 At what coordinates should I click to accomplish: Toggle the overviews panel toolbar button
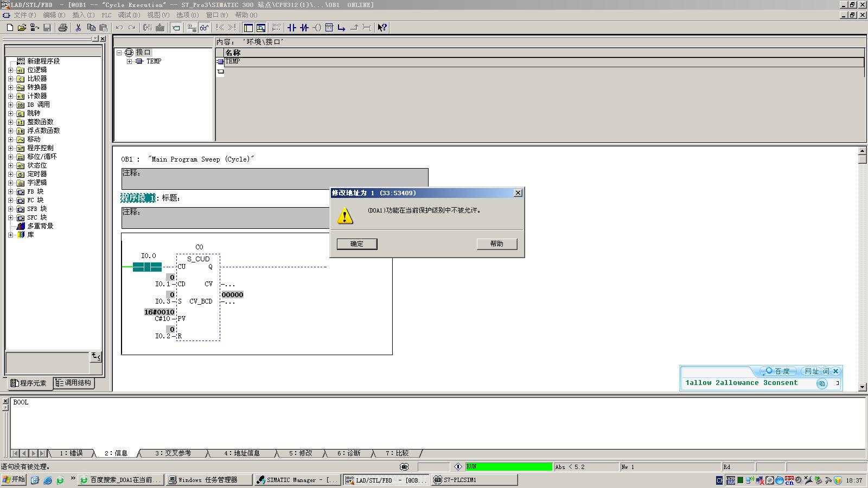(x=248, y=28)
